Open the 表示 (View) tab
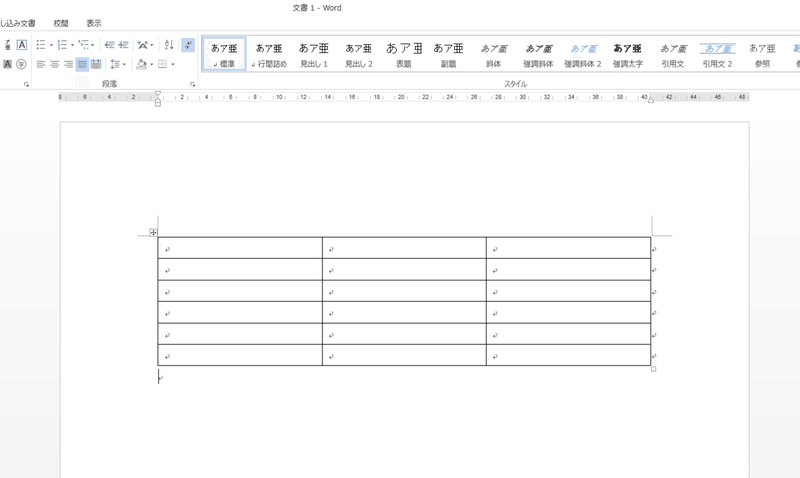Viewport: 800px width, 478px height. tap(94, 23)
